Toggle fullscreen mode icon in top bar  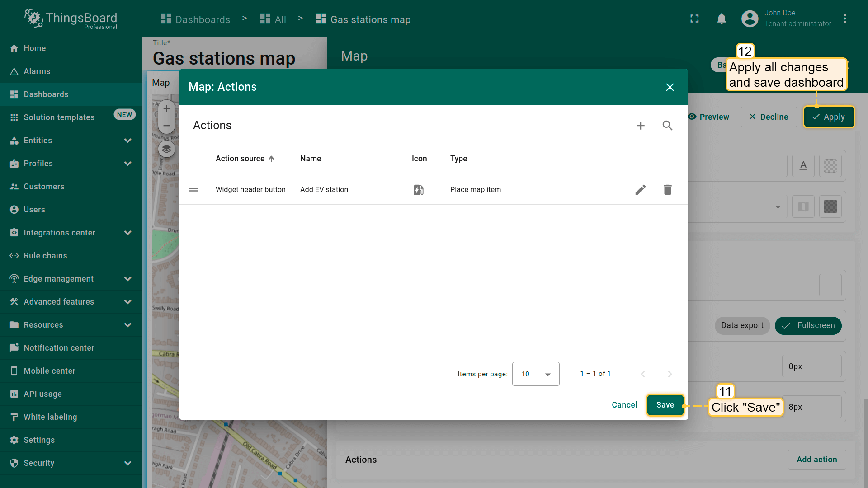click(x=694, y=19)
